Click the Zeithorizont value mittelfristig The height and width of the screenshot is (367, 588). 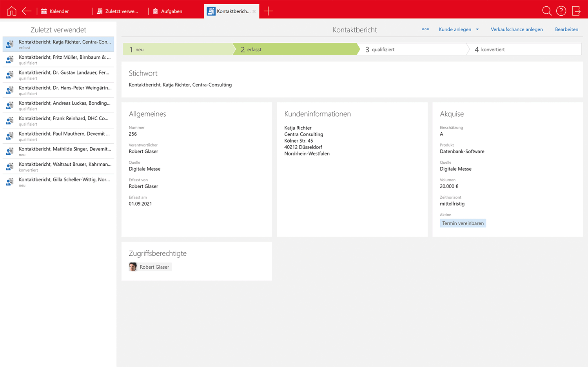tap(452, 204)
